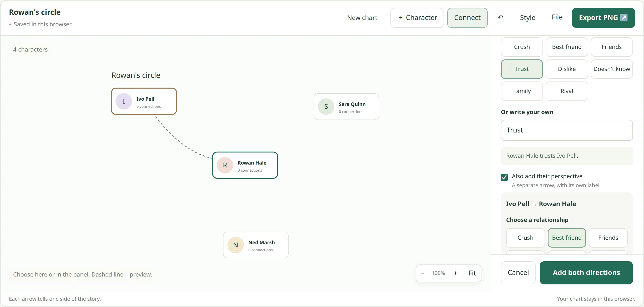Click the Cancel button
The width and height of the screenshot is (644, 307).
pos(518,273)
